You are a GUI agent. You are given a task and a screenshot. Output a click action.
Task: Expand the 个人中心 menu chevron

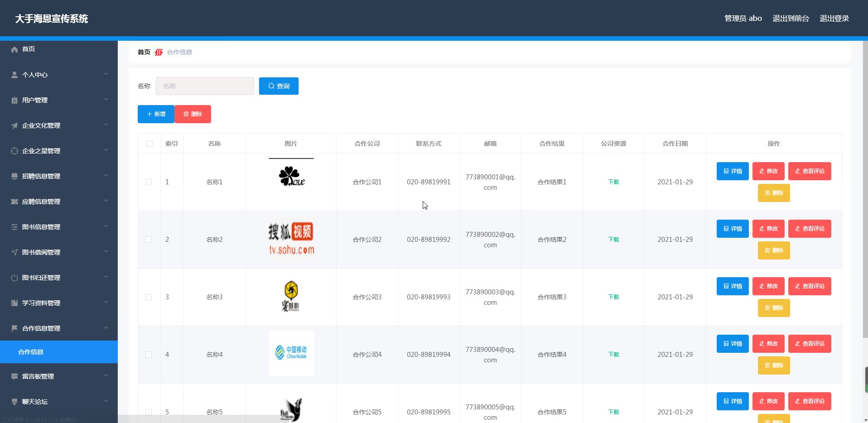(x=106, y=74)
